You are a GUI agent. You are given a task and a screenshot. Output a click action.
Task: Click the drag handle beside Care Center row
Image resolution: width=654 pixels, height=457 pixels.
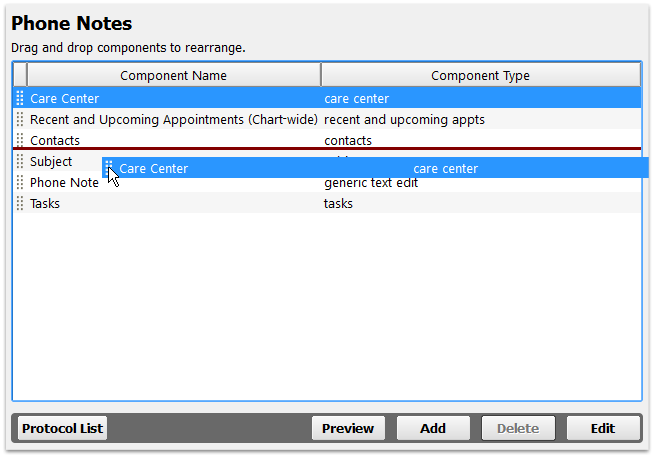click(x=20, y=98)
